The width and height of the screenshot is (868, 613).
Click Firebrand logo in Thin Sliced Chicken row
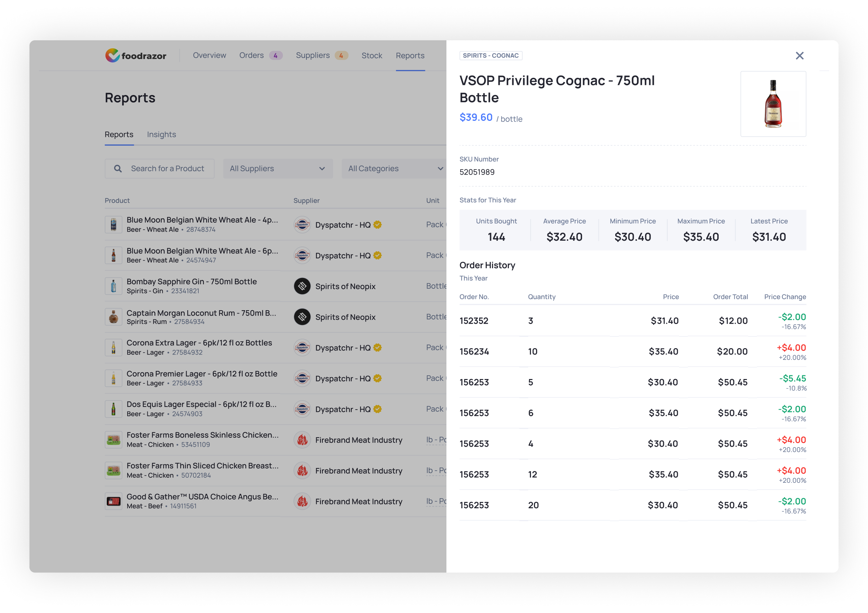(302, 470)
